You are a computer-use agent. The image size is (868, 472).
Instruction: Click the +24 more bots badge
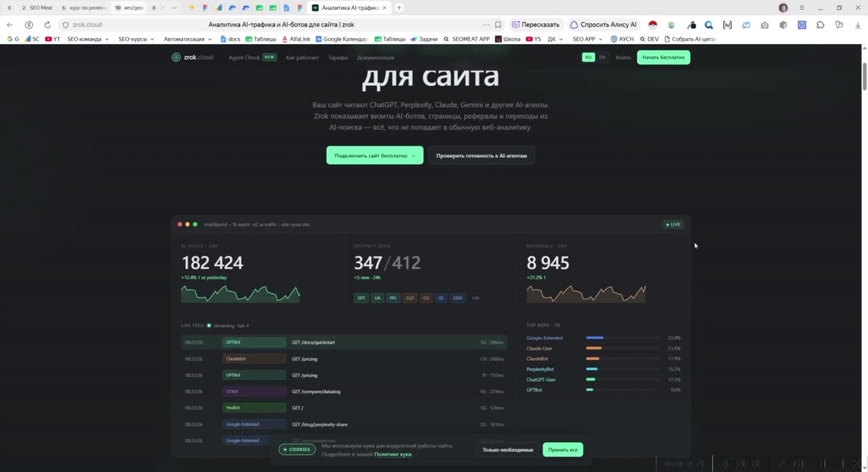475,298
